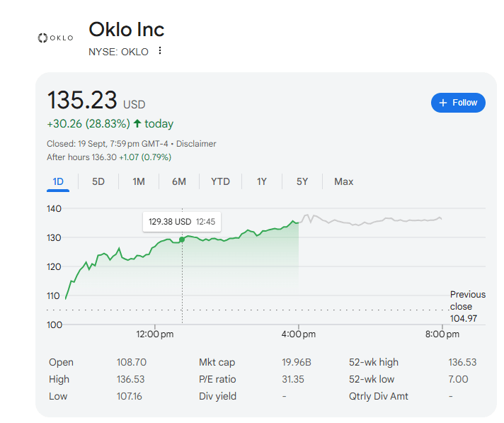
Task: View the 1Y price chart
Action: pyautogui.click(x=262, y=182)
